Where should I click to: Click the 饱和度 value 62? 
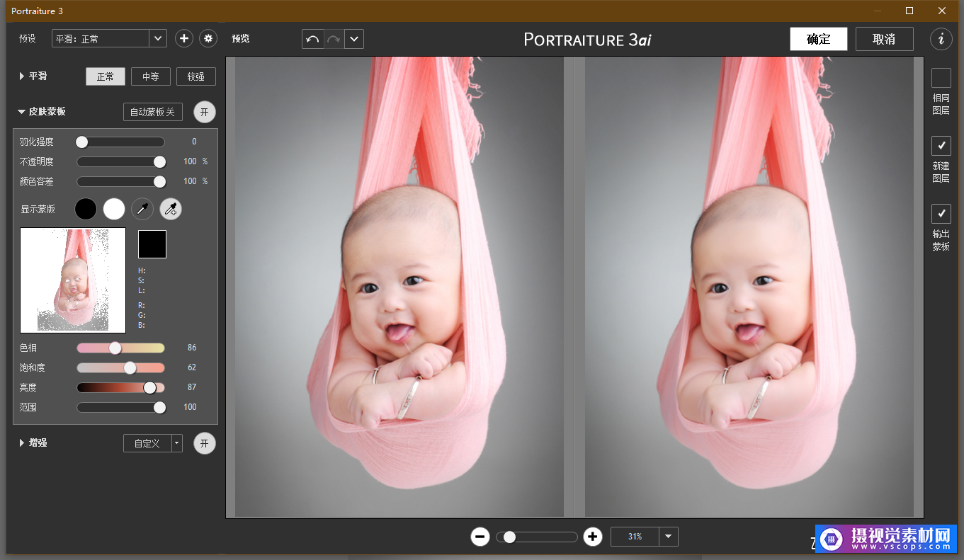pos(192,367)
